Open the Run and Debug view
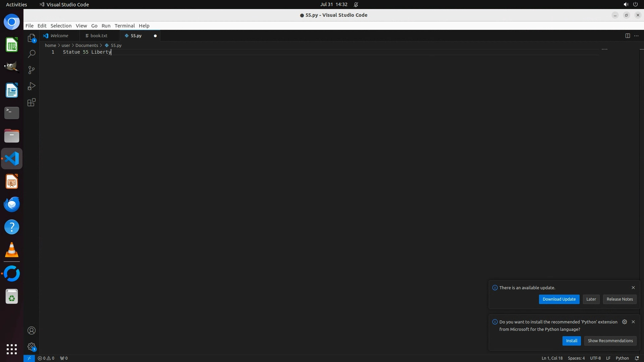 click(32, 86)
